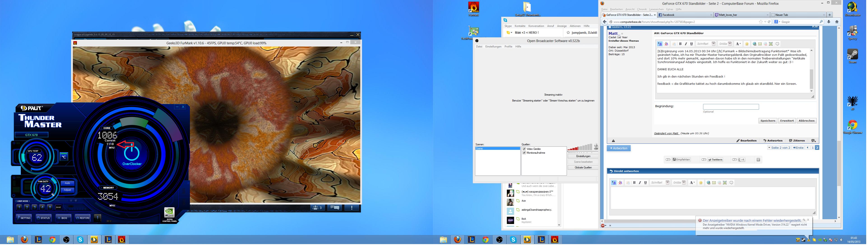Expand the Größe size dropdown in editor
The image size is (868, 245).
(x=730, y=44)
